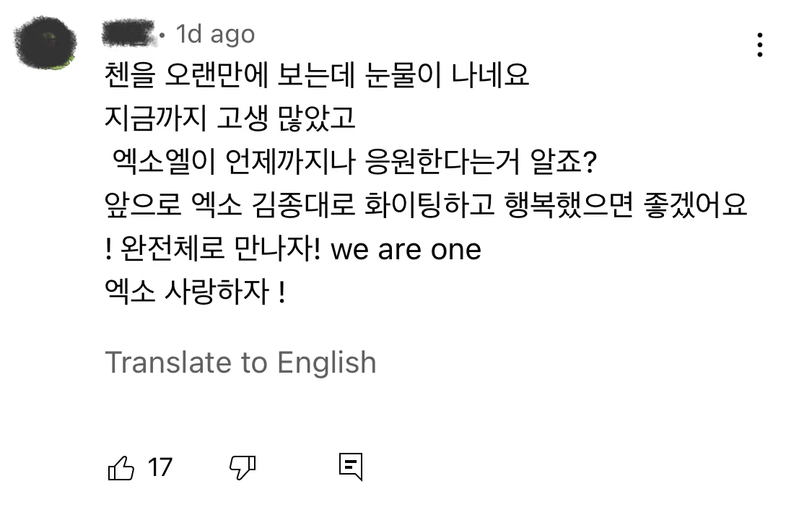Open the three-dot comment options menu
812x515 pixels.
[759, 45]
